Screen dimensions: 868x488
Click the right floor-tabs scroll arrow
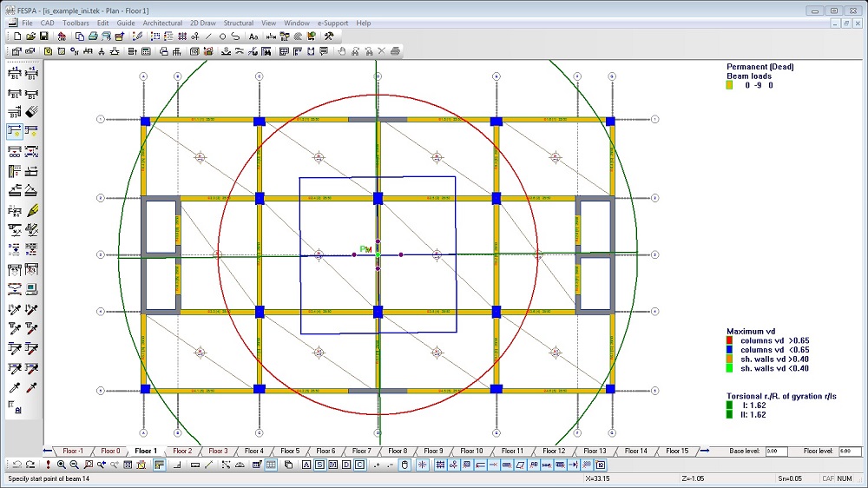pyautogui.click(x=704, y=451)
